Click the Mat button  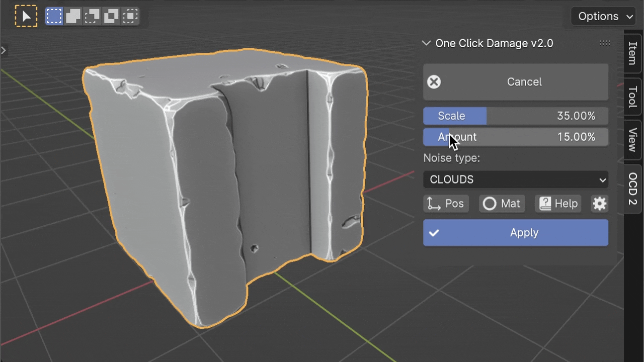point(502,204)
